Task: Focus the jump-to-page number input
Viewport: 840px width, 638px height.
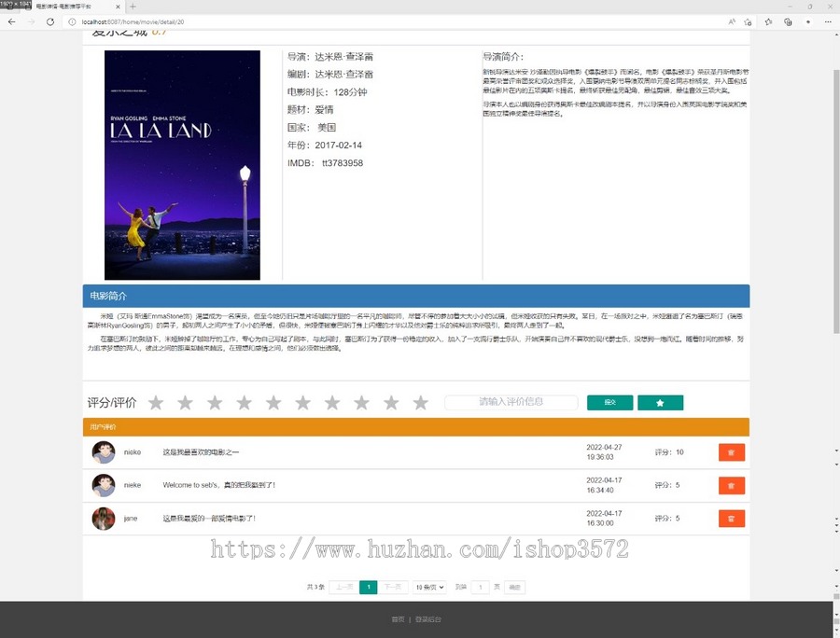Action: (480, 587)
